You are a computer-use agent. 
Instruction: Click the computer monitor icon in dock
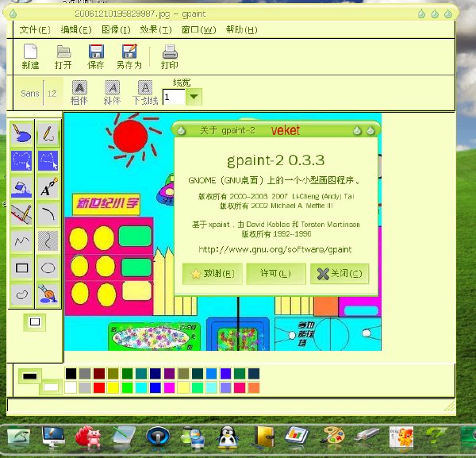click(x=53, y=437)
